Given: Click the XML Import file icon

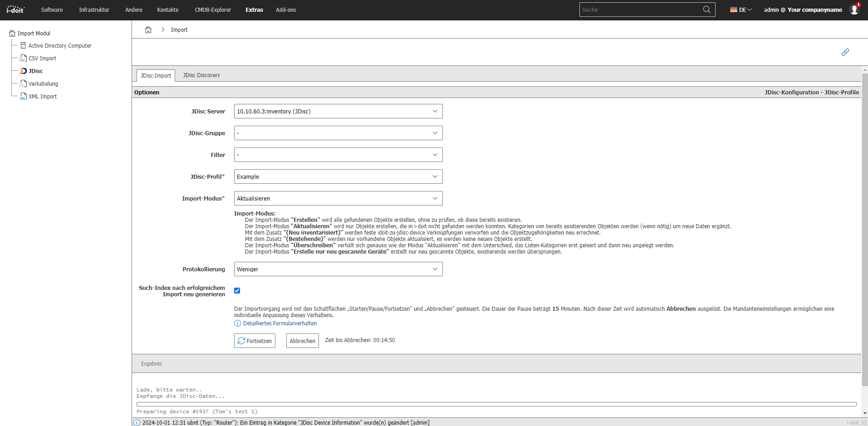Looking at the screenshot, I should (x=23, y=97).
